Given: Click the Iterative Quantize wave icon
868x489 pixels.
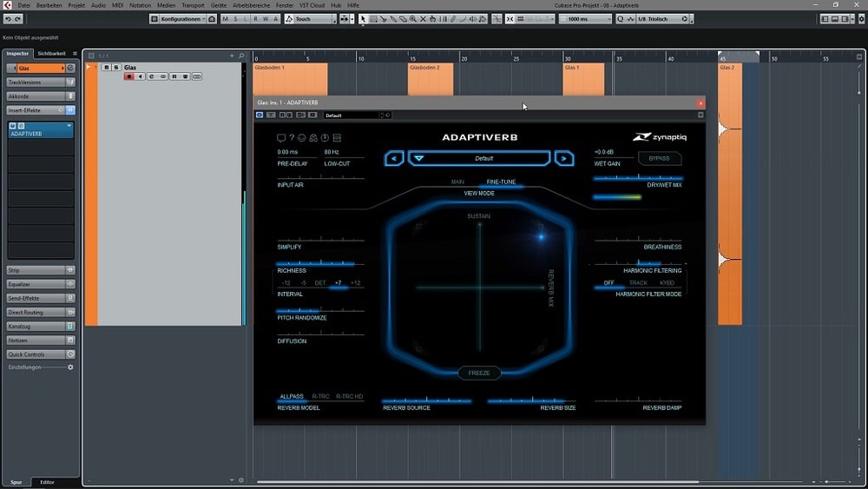Looking at the screenshot, I should point(630,19).
